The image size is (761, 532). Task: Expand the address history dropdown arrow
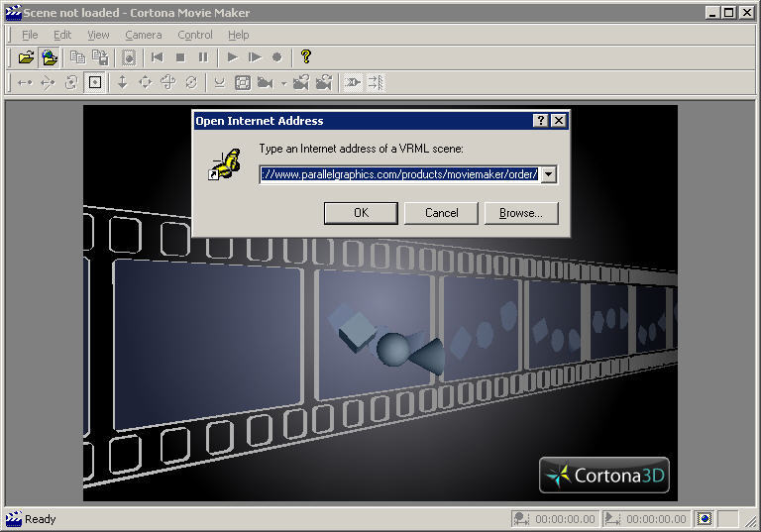click(548, 174)
